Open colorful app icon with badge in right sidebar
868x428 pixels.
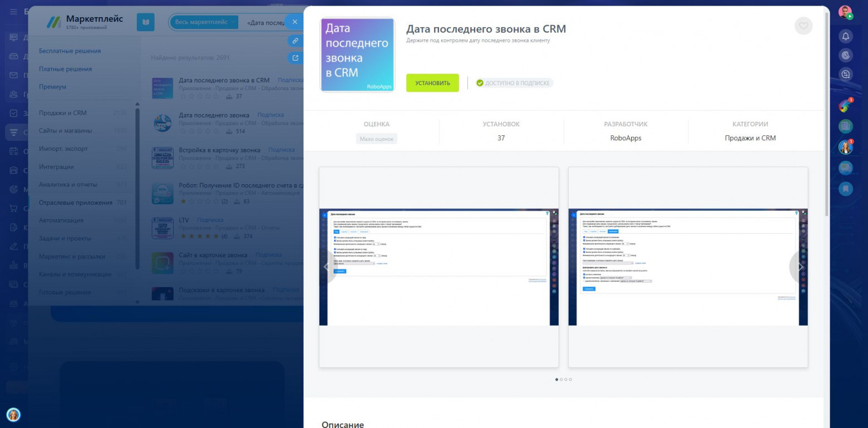846,105
